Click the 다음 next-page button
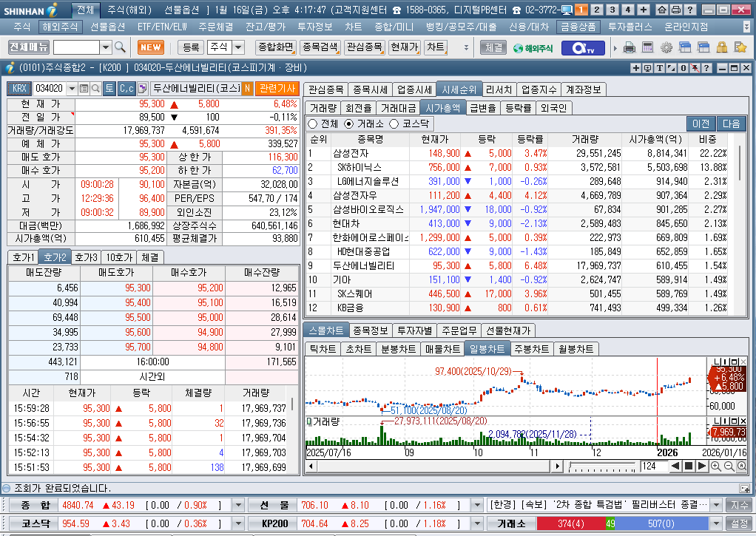Screen dimensions: 756x536 (x=731, y=124)
